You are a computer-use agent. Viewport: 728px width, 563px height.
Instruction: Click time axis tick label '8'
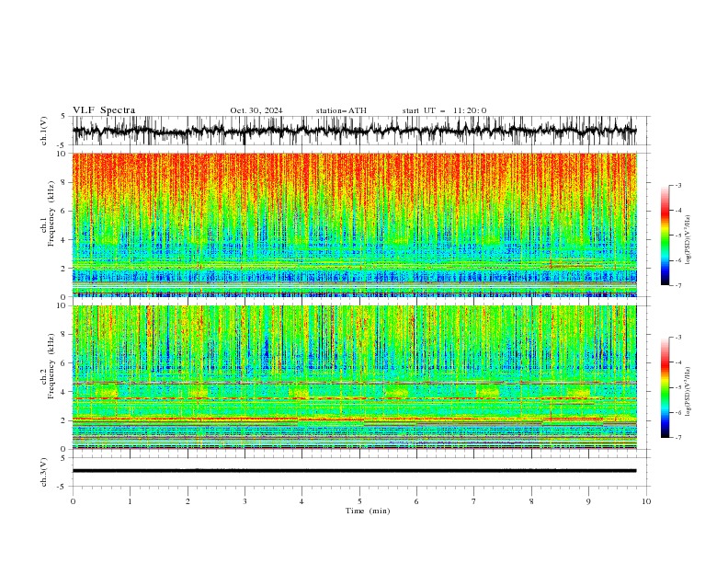point(531,501)
